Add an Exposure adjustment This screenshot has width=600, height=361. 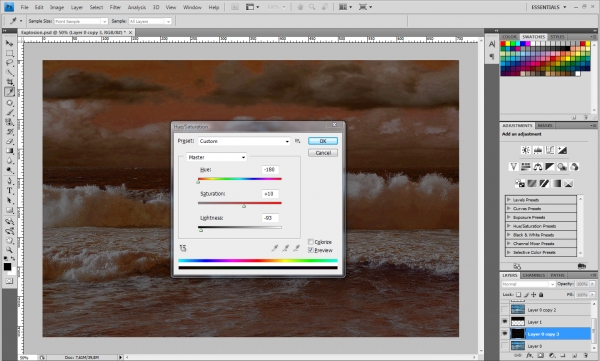pos(562,150)
